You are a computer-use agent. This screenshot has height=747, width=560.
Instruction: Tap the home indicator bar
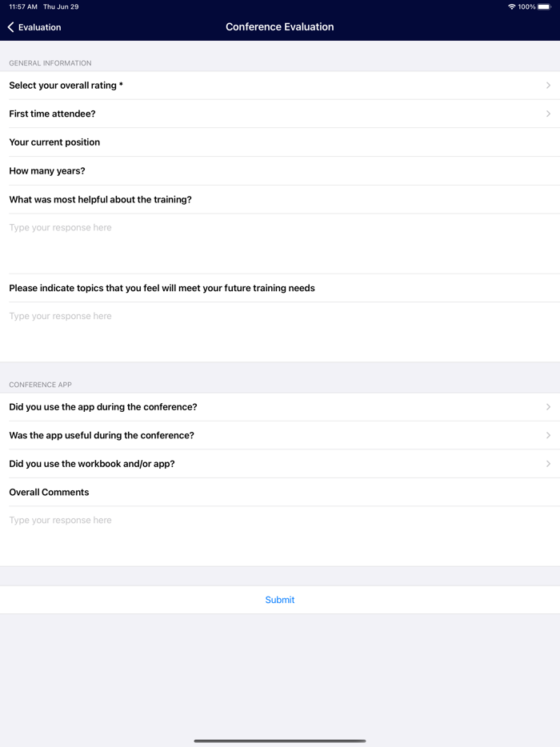280,741
